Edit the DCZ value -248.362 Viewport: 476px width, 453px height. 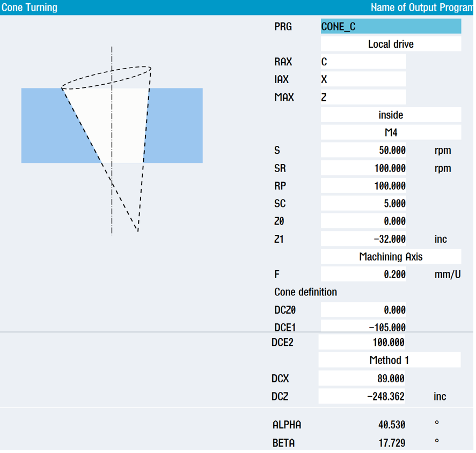coord(361,396)
